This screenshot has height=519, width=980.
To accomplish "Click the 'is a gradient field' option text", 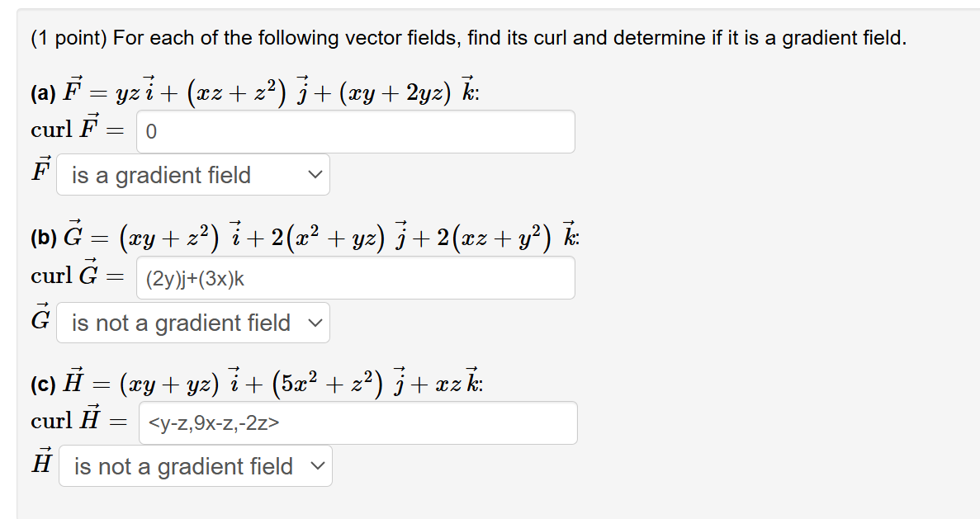I will [x=163, y=175].
